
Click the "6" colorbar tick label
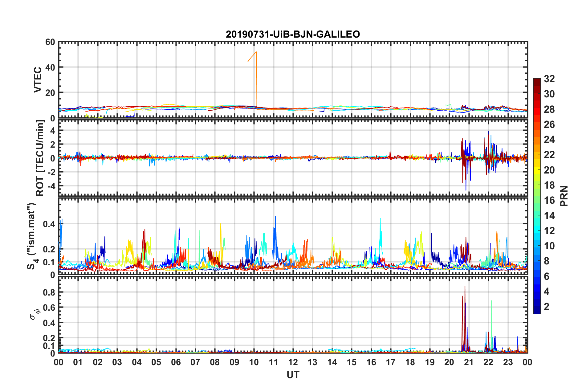[547, 276]
